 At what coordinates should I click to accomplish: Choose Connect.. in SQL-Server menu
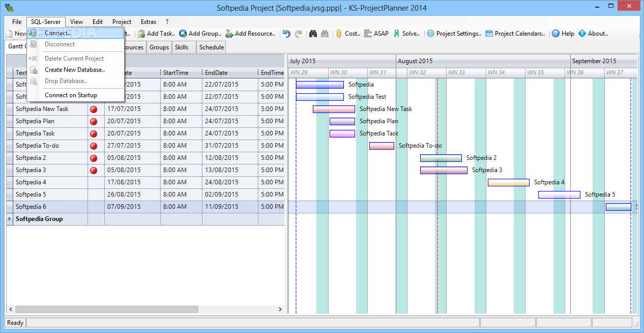click(76, 33)
